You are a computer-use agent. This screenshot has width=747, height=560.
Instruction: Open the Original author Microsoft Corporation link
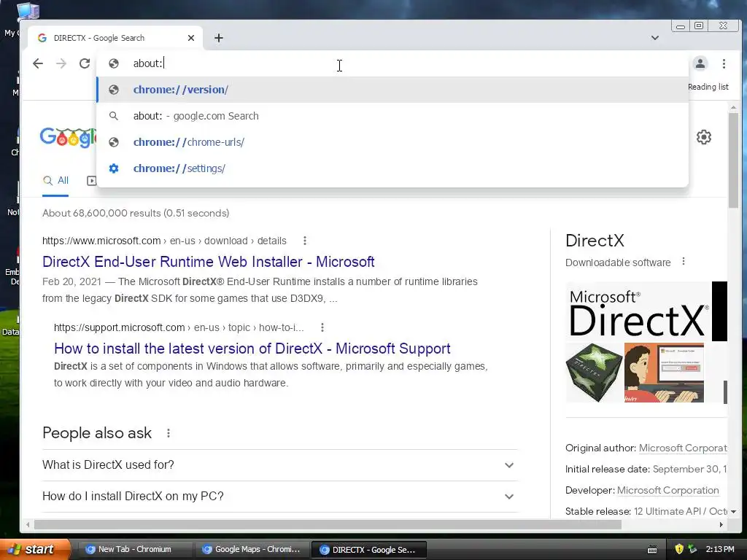(x=683, y=448)
